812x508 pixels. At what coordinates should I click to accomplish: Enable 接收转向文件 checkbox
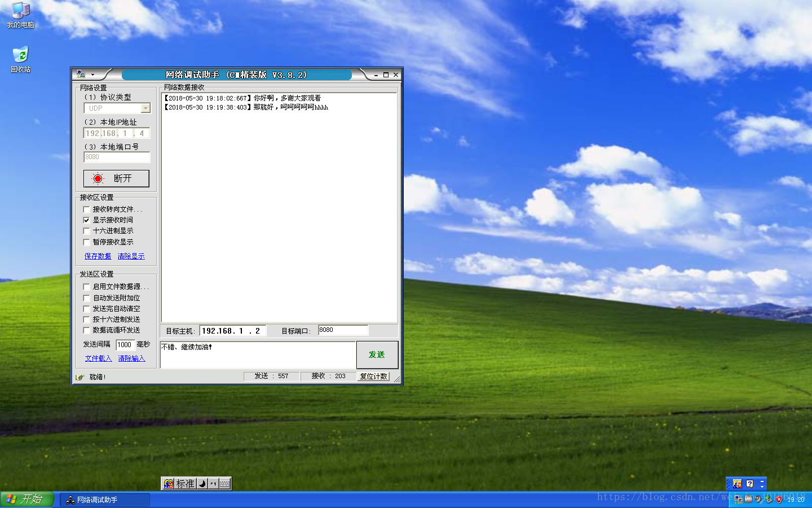[86, 209]
